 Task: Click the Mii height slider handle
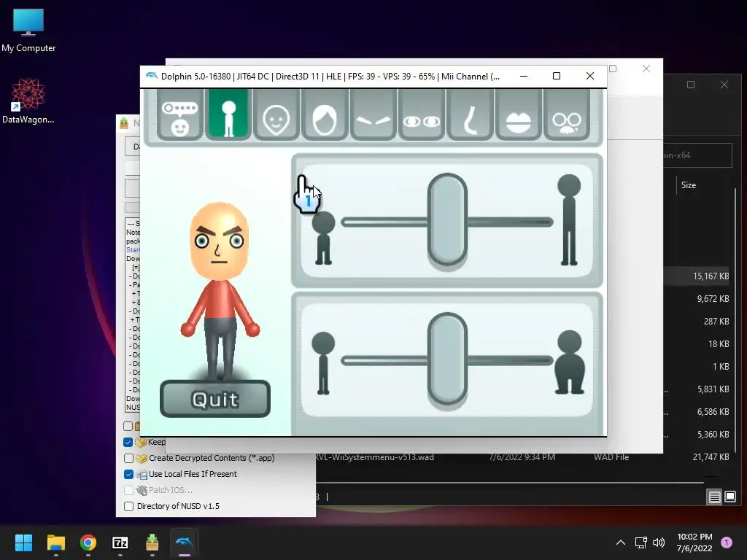[x=447, y=219]
